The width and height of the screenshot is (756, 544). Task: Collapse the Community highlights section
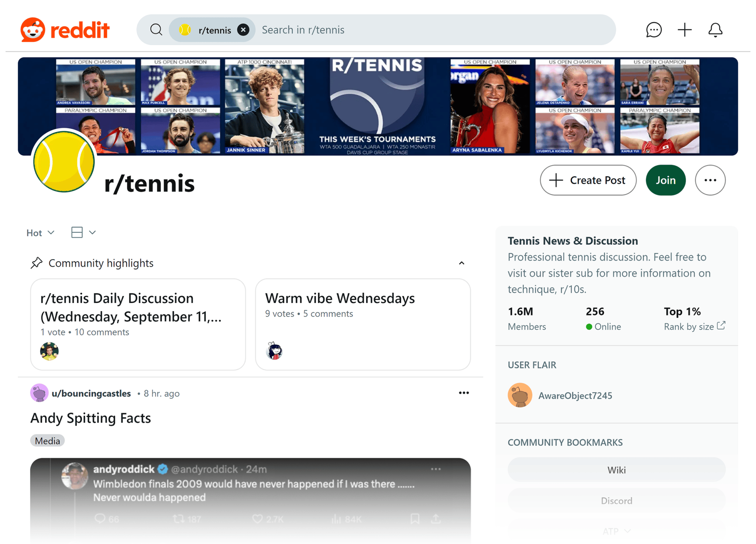coord(461,263)
